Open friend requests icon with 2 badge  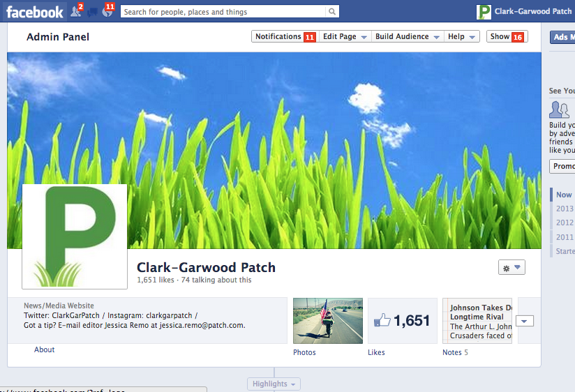pos(76,11)
